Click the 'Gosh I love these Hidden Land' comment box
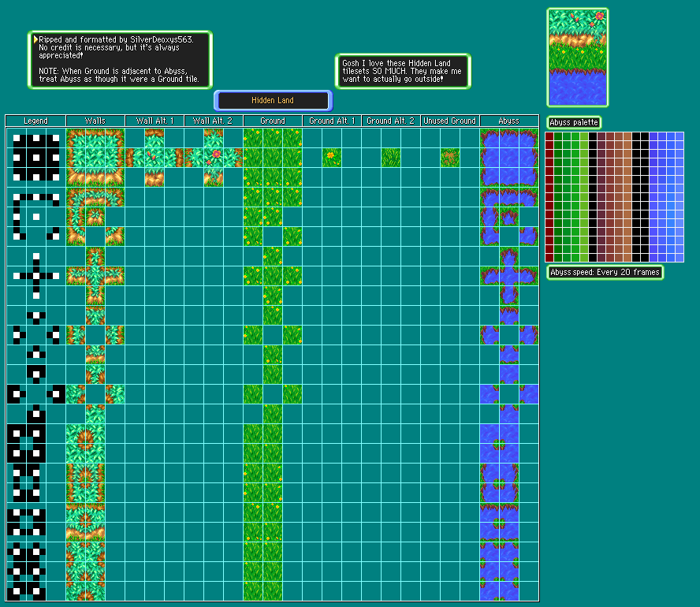 click(403, 72)
